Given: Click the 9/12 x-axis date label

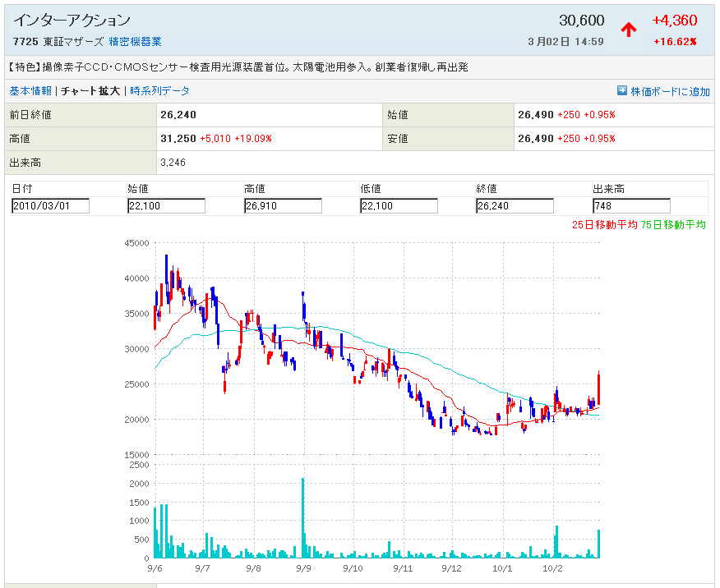Looking at the screenshot, I should coord(452,568).
